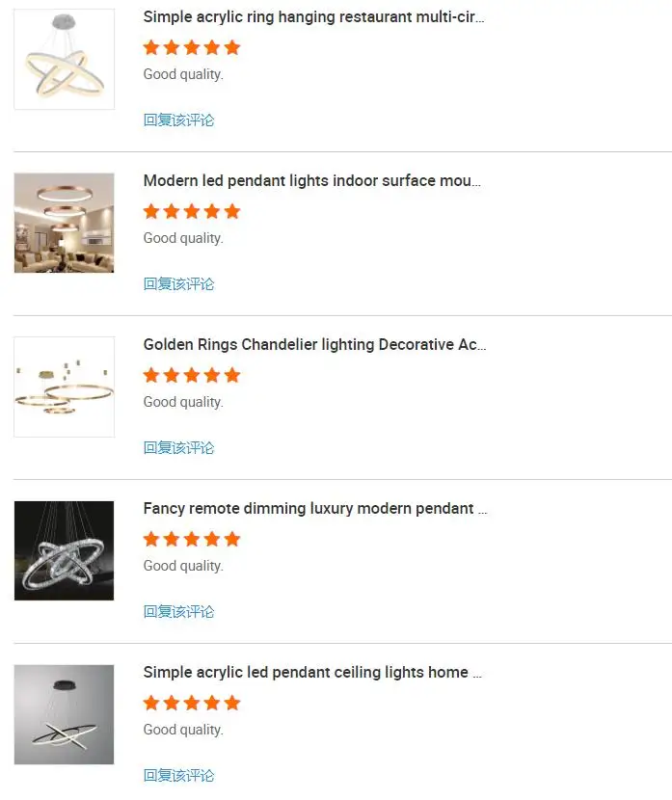This screenshot has width=672, height=800.
Task: Click 回复该评论 below the last review
Action: point(179,775)
